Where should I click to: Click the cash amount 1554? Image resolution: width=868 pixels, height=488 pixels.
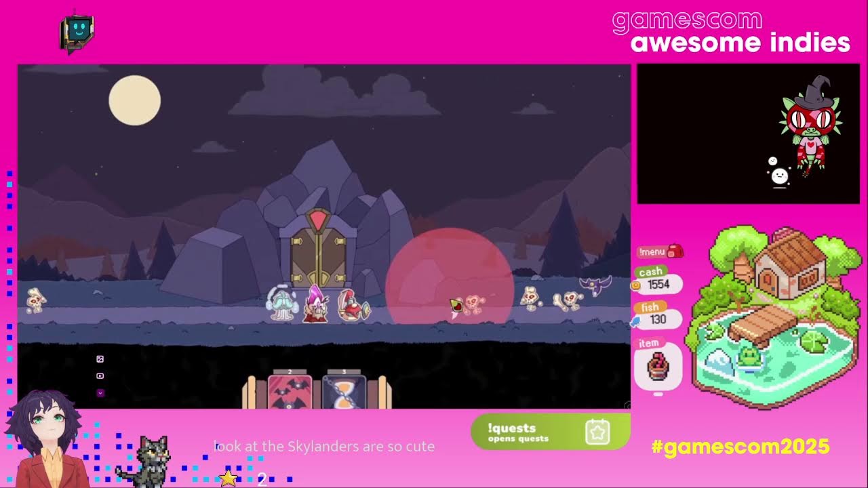(x=658, y=285)
